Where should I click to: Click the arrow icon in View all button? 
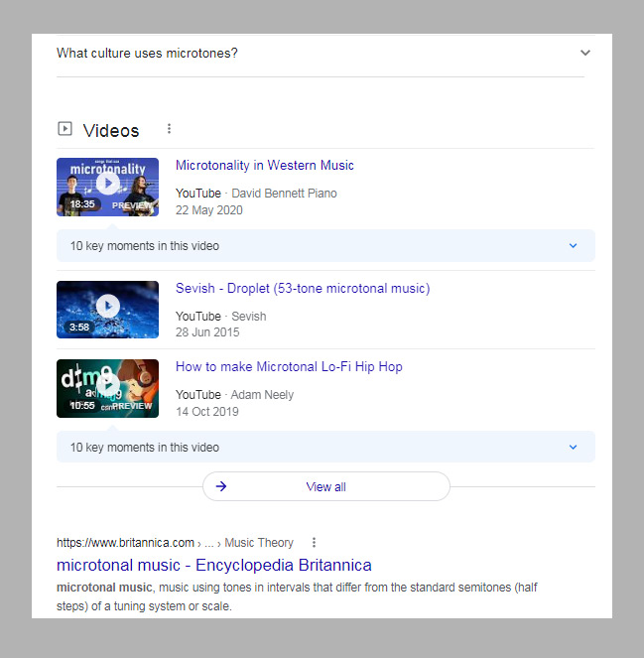[221, 486]
